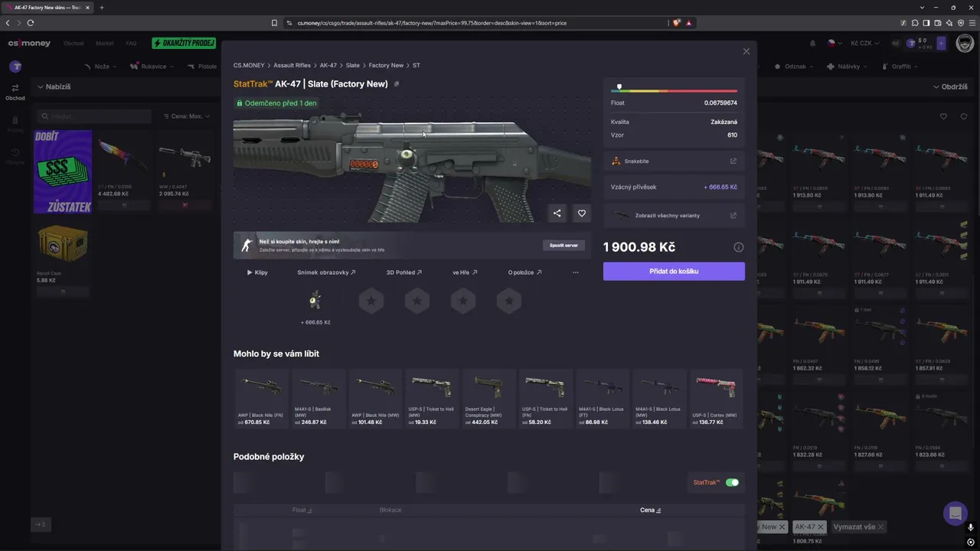Expand the Odznak category dropdown
Image resolution: width=980 pixels, height=551 pixels.
point(795,67)
